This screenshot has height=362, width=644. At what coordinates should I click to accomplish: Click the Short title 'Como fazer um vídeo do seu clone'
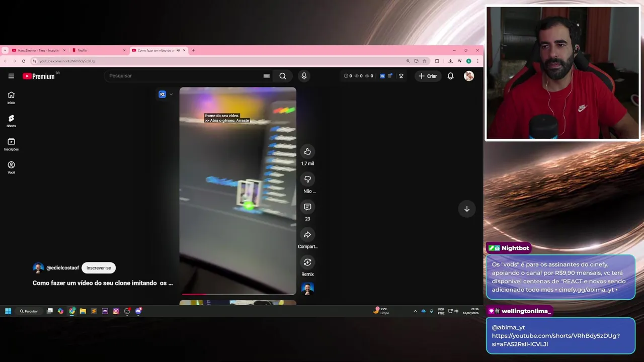point(103,283)
